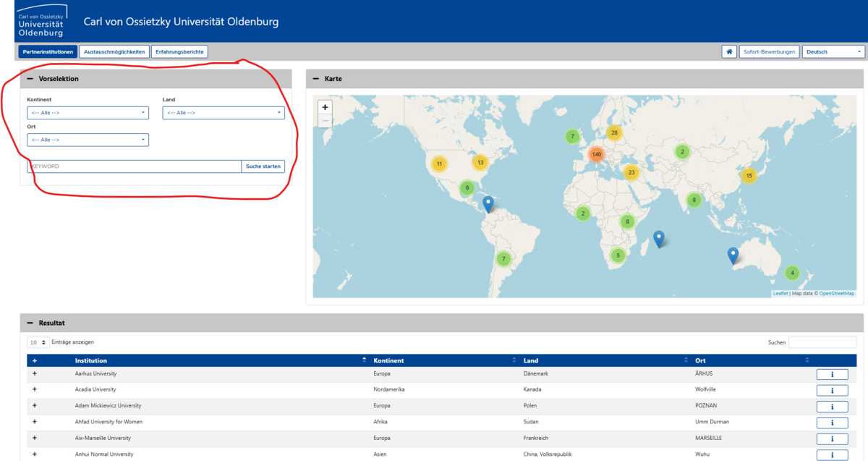The height and width of the screenshot is (461, 868).
Task: Switch to the Erfahrungsberichte tab
Action: click(179, 52)
